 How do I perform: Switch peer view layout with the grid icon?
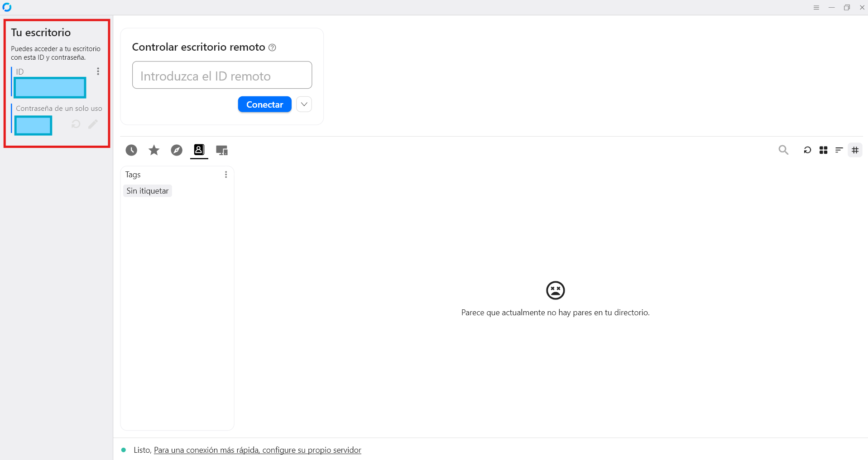click(x=824, y=150)
